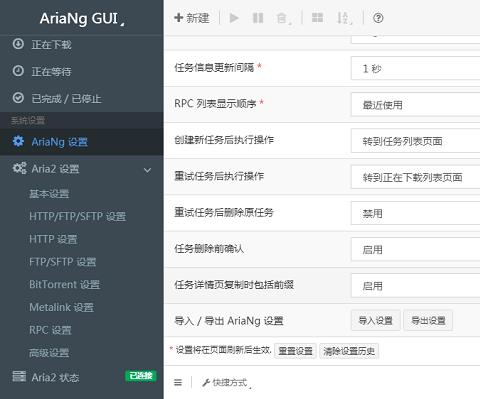Screen dimensions: 480x399
Task: Click the wrench icon beside 快捷方式
Action: pyautogui.click(x=206, y=383)
